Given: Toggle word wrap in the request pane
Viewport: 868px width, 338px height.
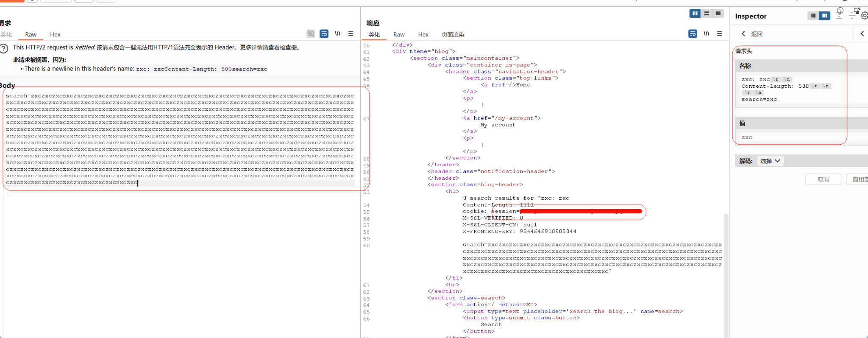Looking at the screenshot, I should click(324, 34).
